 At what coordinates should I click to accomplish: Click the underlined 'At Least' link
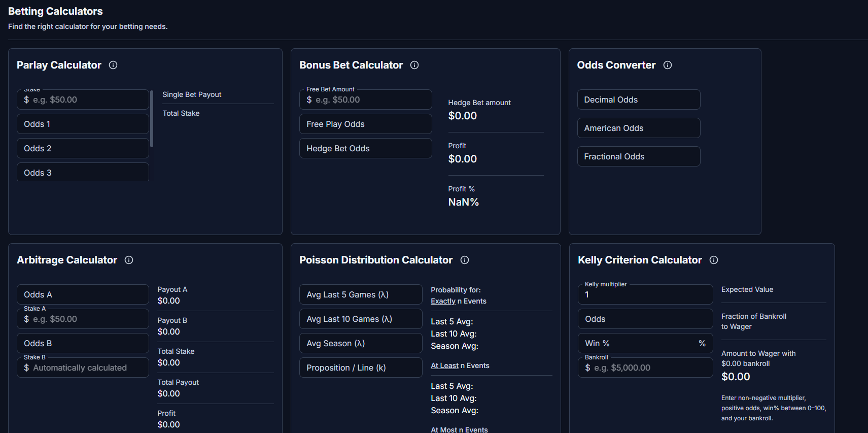444,365
